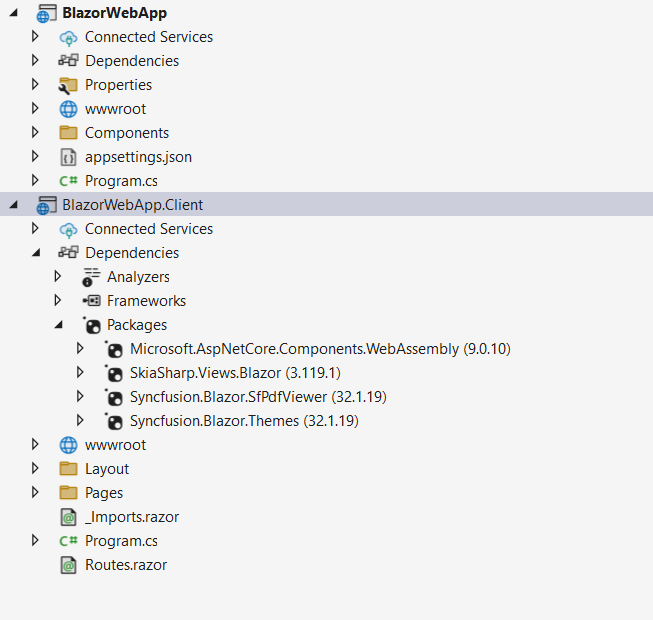Expand the SkiaSharp.Views.Blazor package
653x620 pixels.
(81, 373)
